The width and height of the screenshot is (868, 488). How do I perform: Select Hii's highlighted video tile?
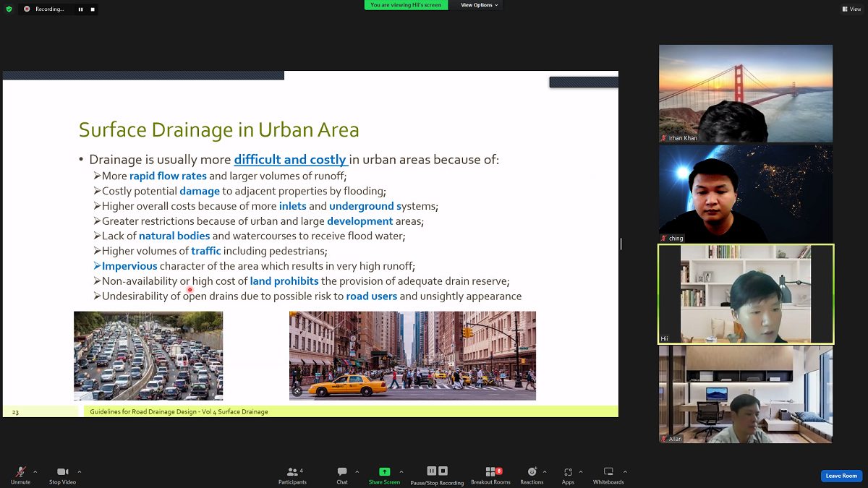[746, 294]
